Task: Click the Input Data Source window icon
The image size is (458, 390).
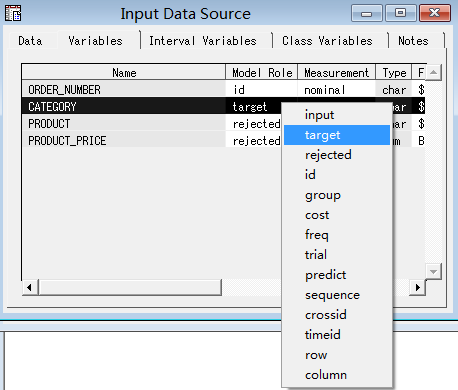Action: click(13, 13)
